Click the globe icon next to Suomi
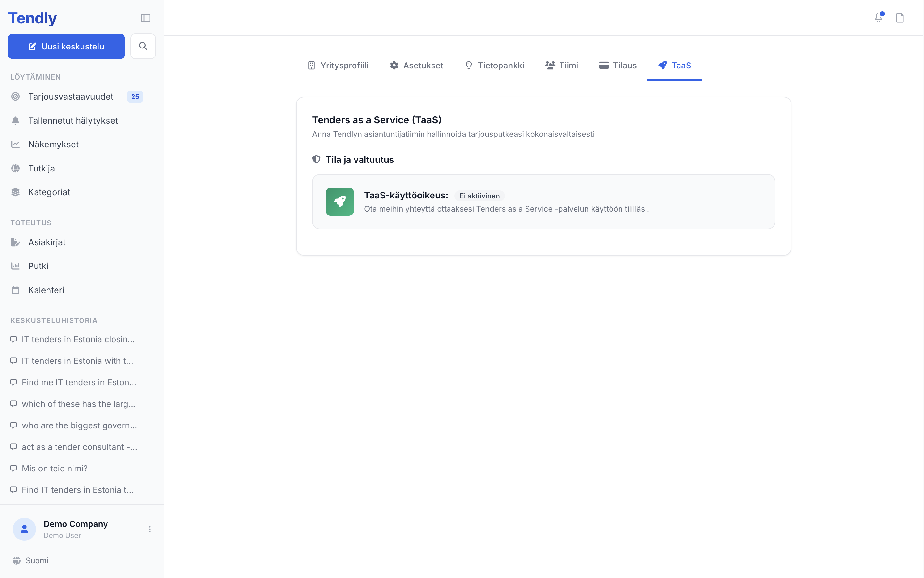924x578 pixels. pyautogui.click(x=16, y=560)
